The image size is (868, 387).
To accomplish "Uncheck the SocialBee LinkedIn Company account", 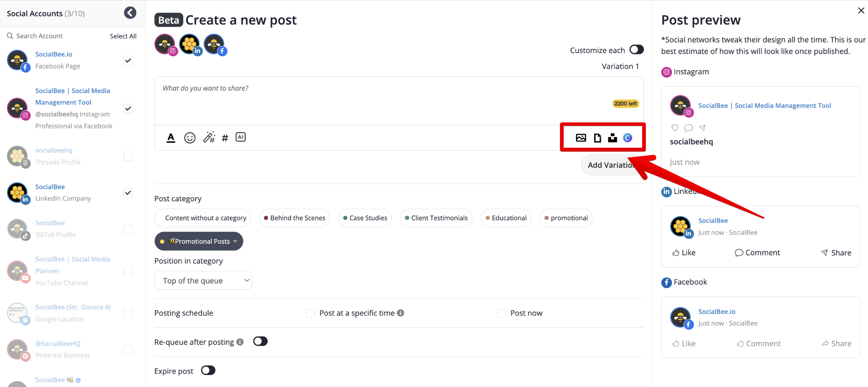I will 128,193.
